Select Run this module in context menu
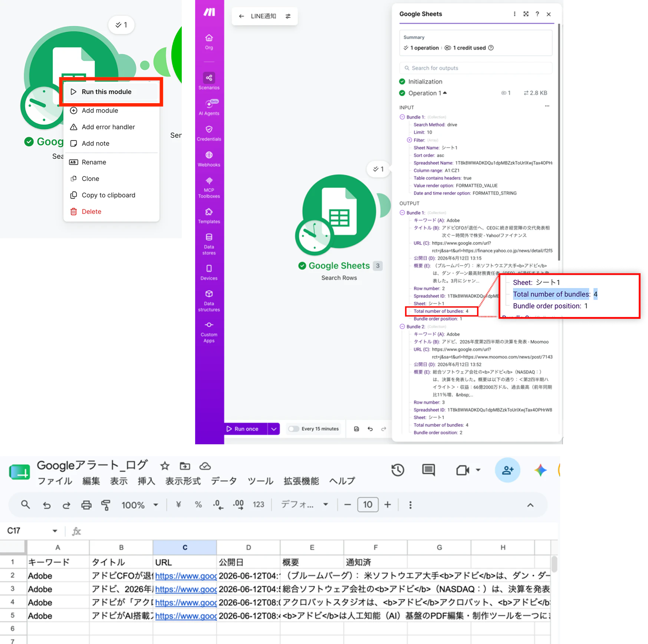 pos(111,92)
